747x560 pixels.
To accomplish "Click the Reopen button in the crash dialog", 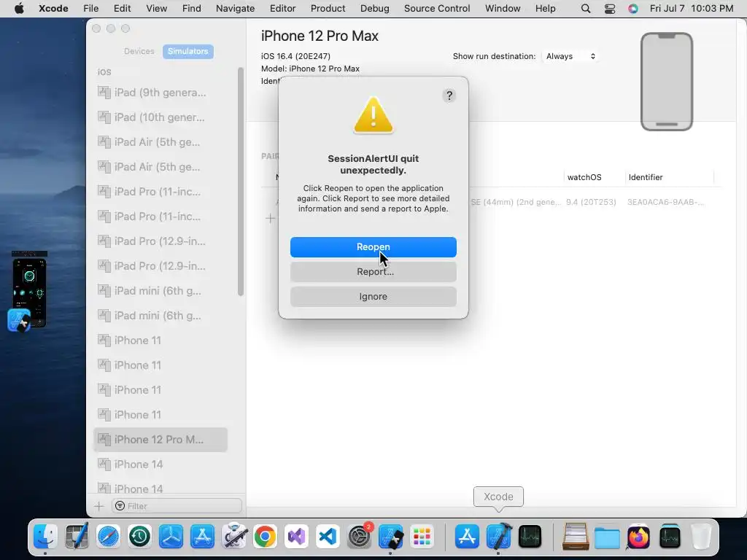I will 373,247.
